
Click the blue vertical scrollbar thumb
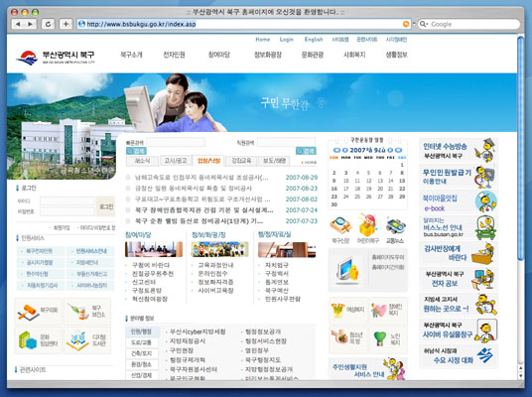click(x=520, y=149)
